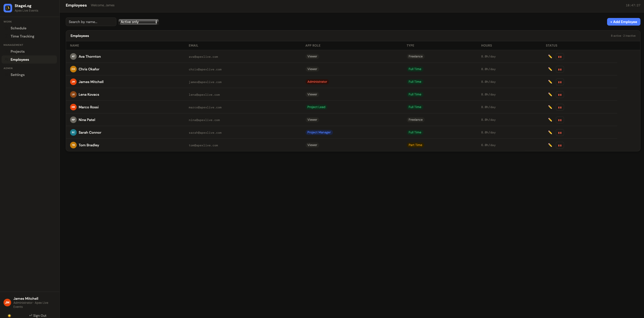The image size is (644, 318).
Task: Click james@apexlive.com email
Action: coord(205,82)
